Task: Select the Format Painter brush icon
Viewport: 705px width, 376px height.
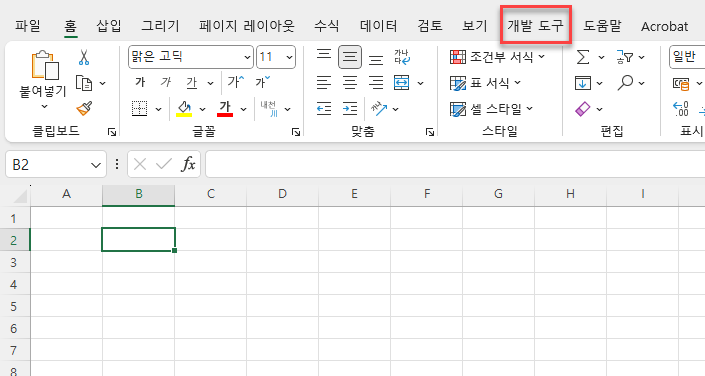Action: (x=84, y=108)
